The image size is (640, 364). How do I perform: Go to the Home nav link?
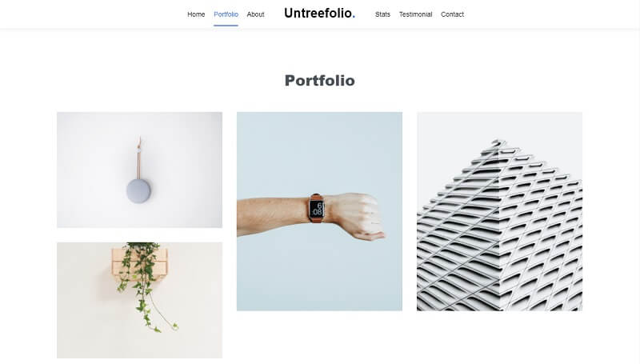[196, 14]
